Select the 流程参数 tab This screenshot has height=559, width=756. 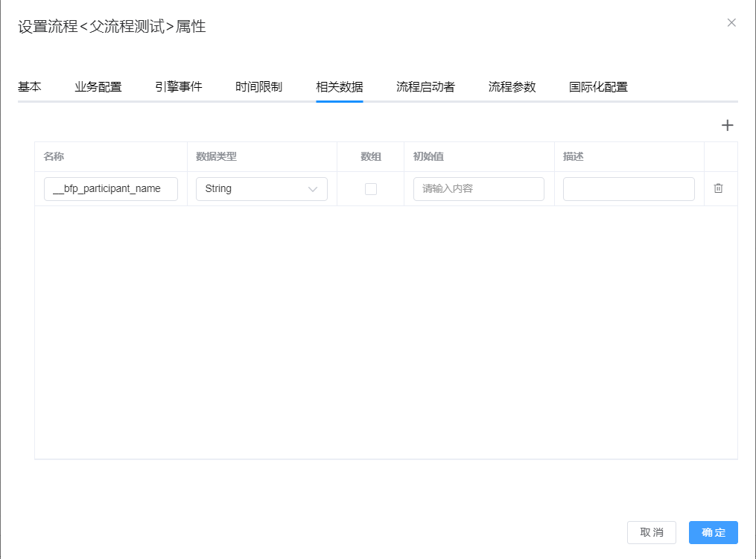[x=512, y=86]
